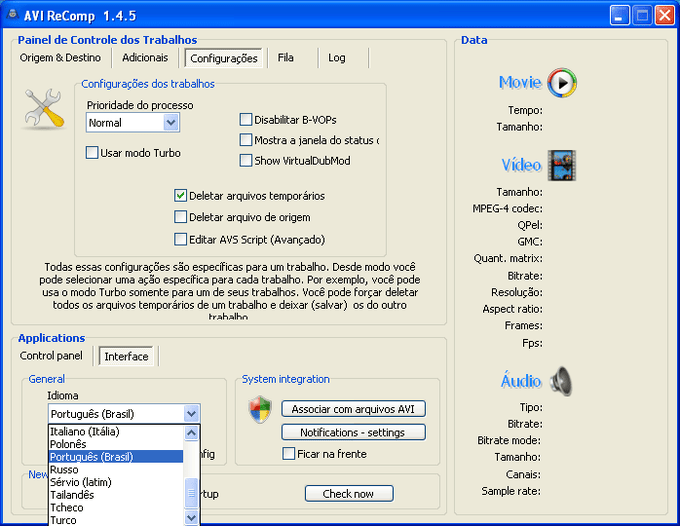Select Português (Brasil) list entry
Image resolution: width=680 pixels, height=526 pixels.
pyautogui.click(x=116, y=457)
